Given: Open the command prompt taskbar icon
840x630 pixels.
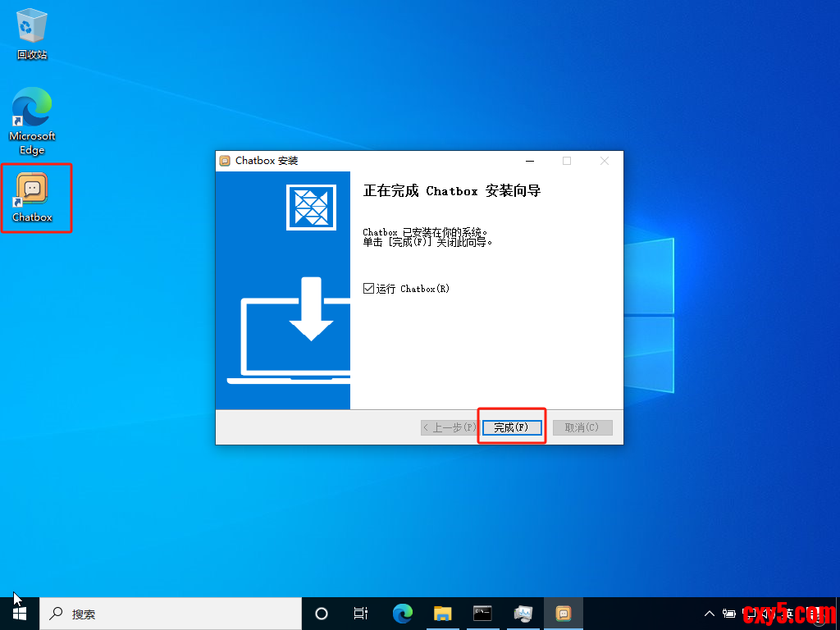Looking at the screenshot, I should pyautogui.click(x=482, y=613).
